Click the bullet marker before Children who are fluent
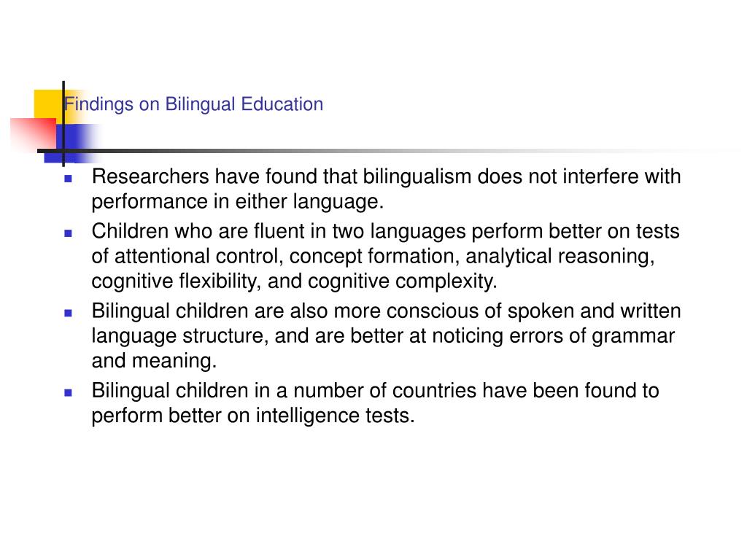The height and width of the screenshot is (560, 747). (68, 233)
